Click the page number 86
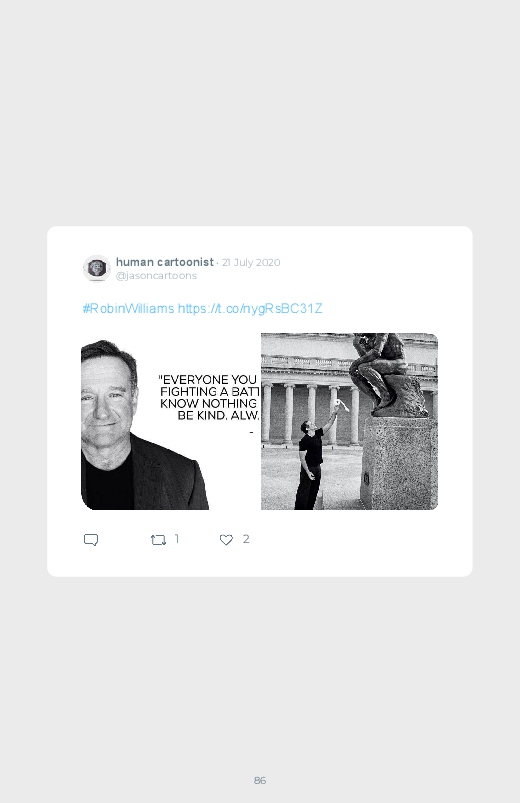 260,780
